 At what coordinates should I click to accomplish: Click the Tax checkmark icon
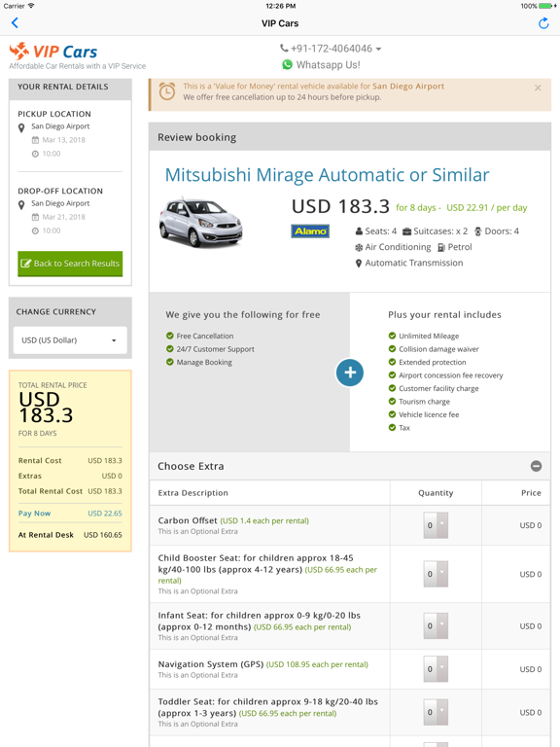392,427
